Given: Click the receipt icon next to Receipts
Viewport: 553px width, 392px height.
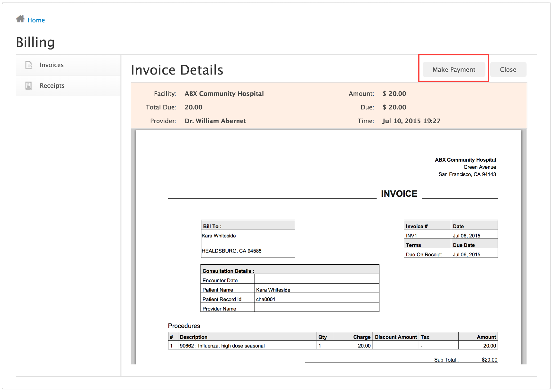Looking at the screenshot, I should pyautogui.click(x=28, y=85).
